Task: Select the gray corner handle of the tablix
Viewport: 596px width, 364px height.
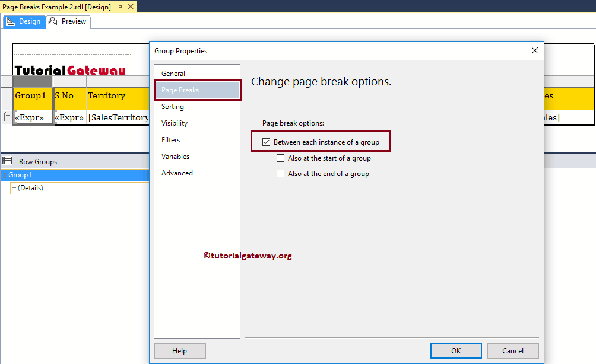Action: tap(33, 81)
